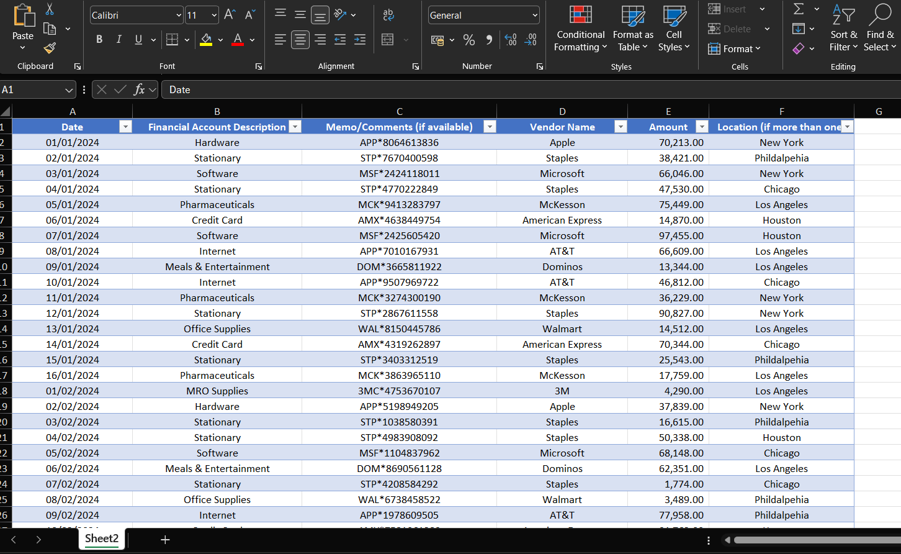Open the Number dialog launcher
The width and height of the screenshot is (901, 554).
(x=540, y=67)
